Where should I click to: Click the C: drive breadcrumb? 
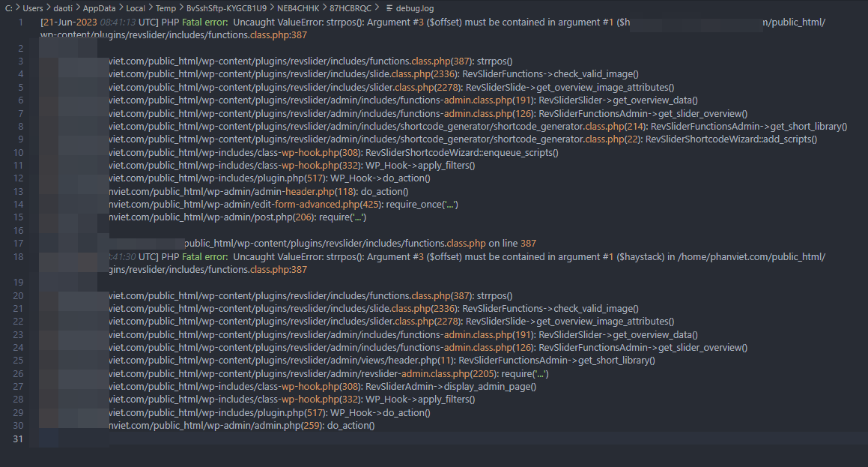(8, 8)
